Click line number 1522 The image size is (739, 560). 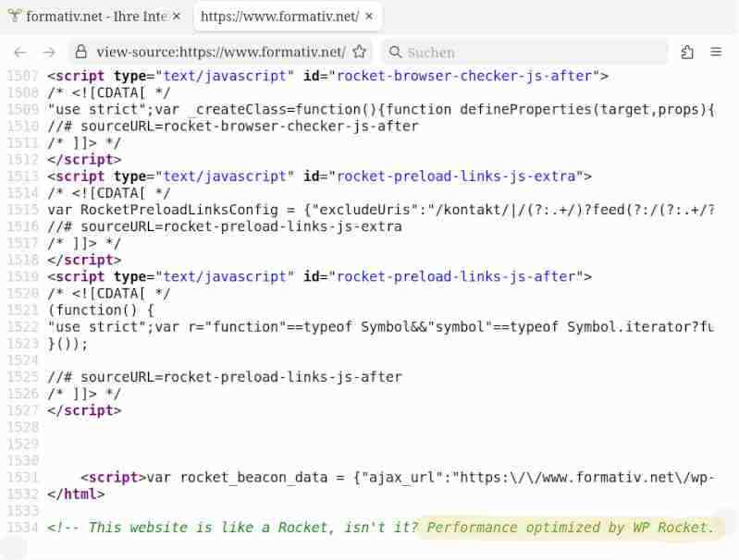[x=22, y=327]
